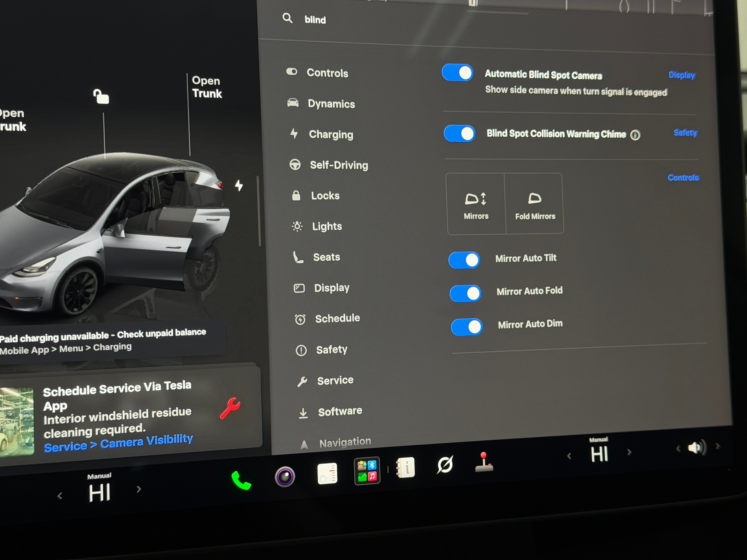Open the Lights menu item

click(317, 226)
